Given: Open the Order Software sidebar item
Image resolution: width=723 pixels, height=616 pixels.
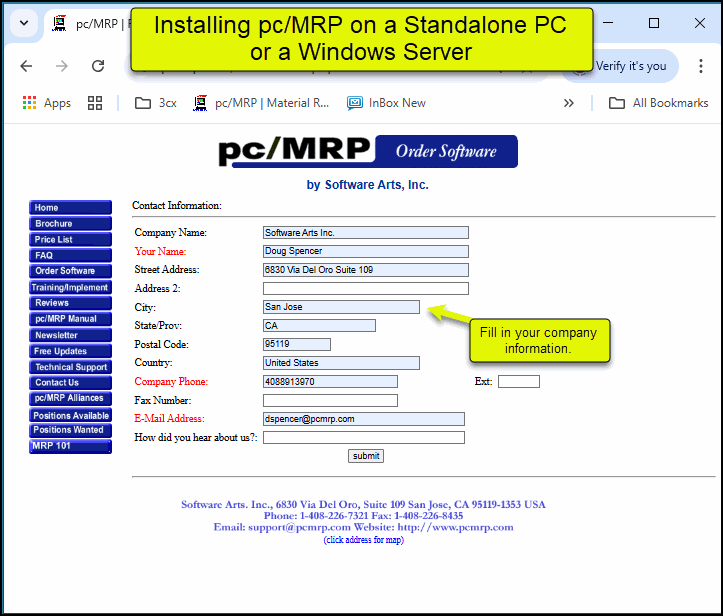Looking at the screenshot, I should [x=71, y=271].
